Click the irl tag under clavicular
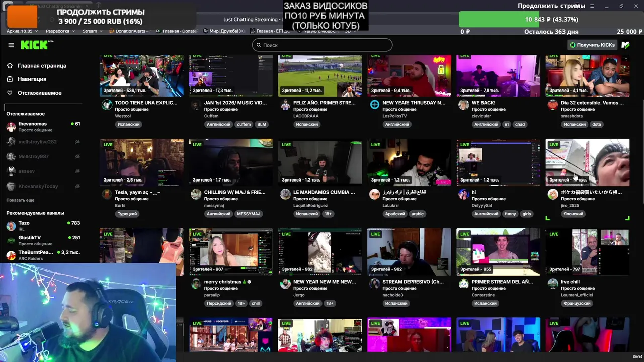644x362 pixels. coord(507,124)
